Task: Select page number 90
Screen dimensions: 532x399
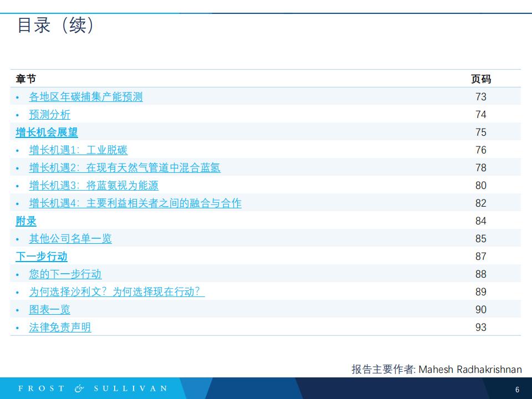Action: pos(481,309)
